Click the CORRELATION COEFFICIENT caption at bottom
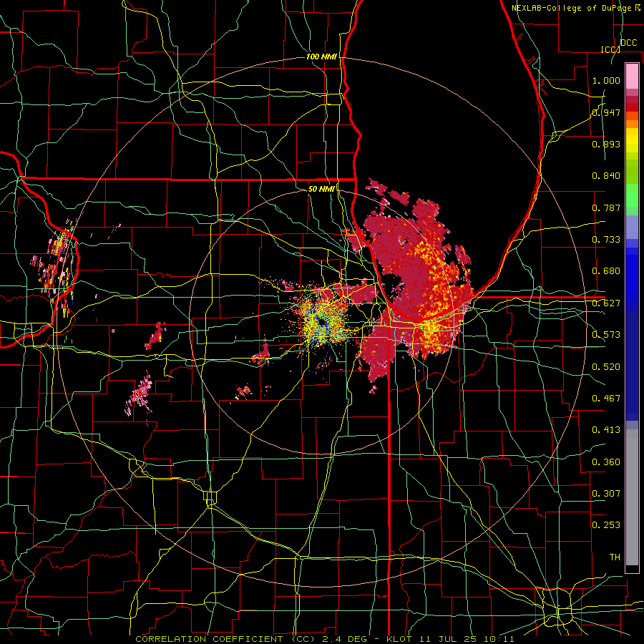Screen dimensions: 644x644 click(324, 639)
